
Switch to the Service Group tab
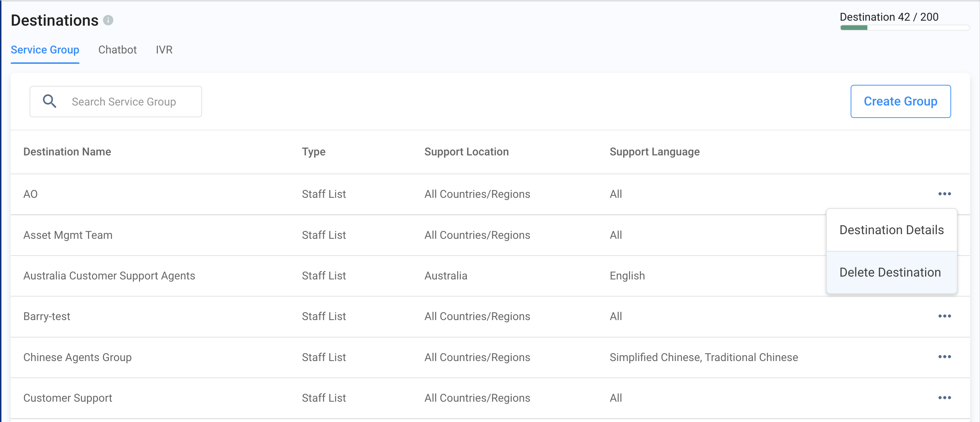coord(45,50)
